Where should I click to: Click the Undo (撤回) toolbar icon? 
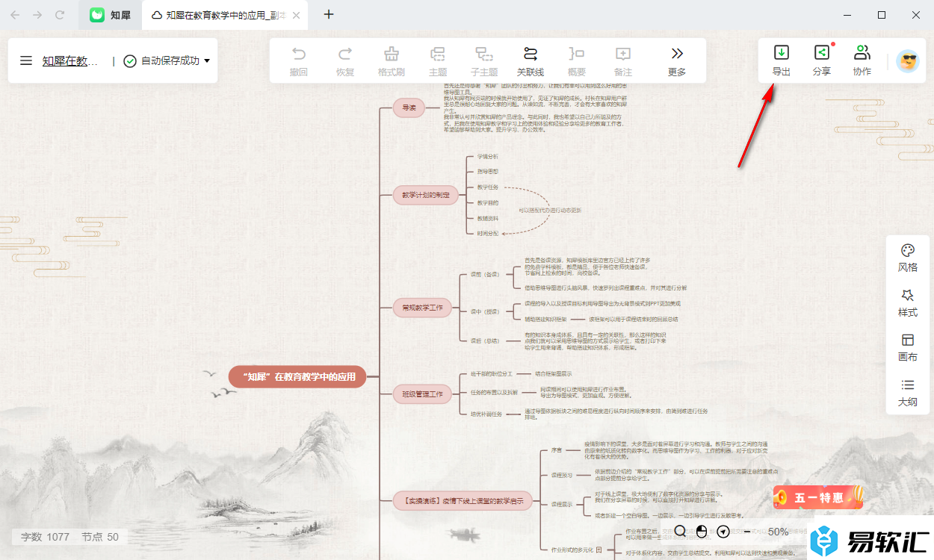tap(299, 61)
